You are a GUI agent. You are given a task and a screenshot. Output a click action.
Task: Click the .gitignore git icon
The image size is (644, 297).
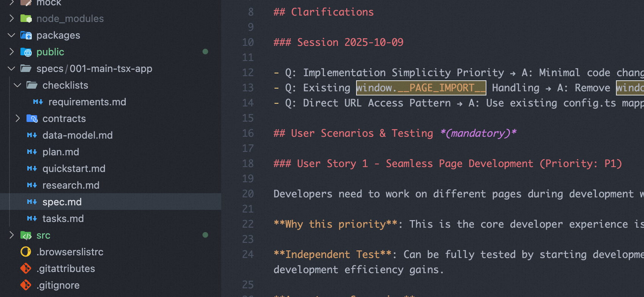tap(26, 285)
